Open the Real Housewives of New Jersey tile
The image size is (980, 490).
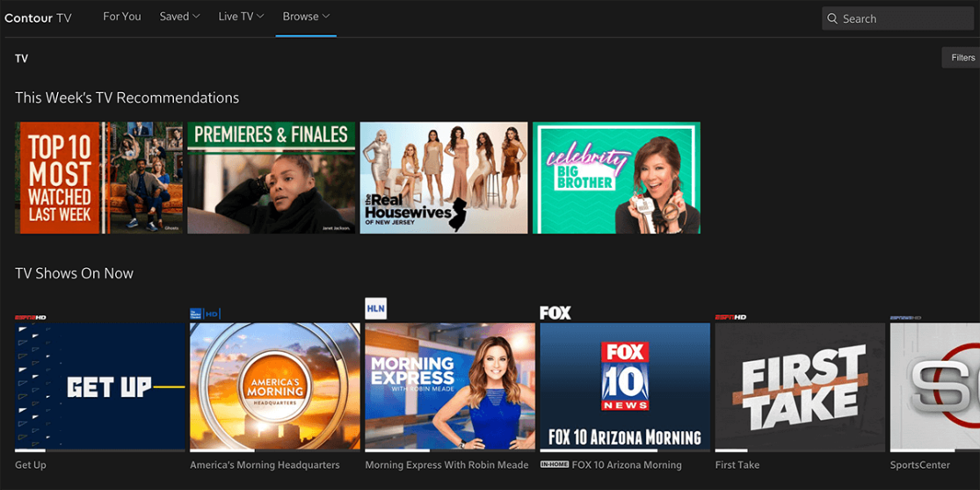point(444,177)
